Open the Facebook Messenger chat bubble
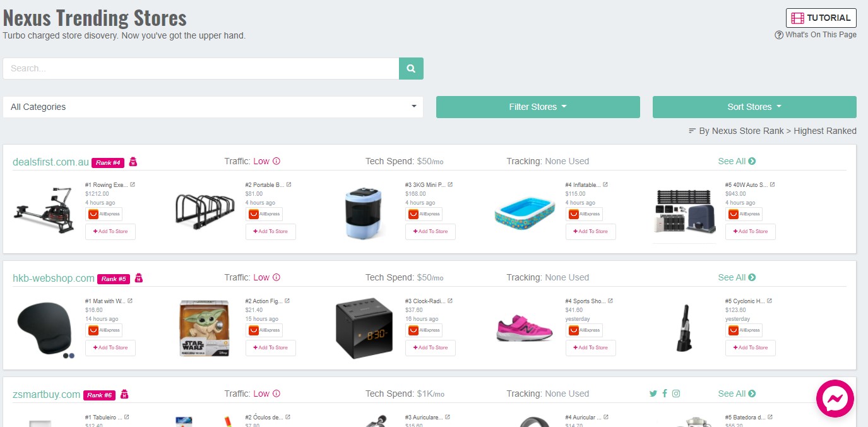The height and width of the screenshot is (427, 868). (x=835, y=398)
